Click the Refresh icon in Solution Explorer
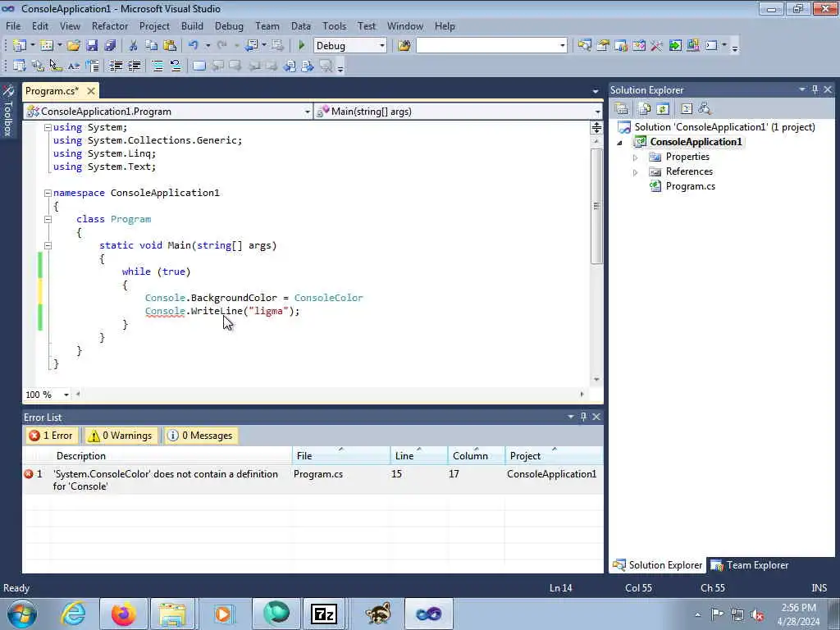The image size is (840, 630). [x=663, y=109]
